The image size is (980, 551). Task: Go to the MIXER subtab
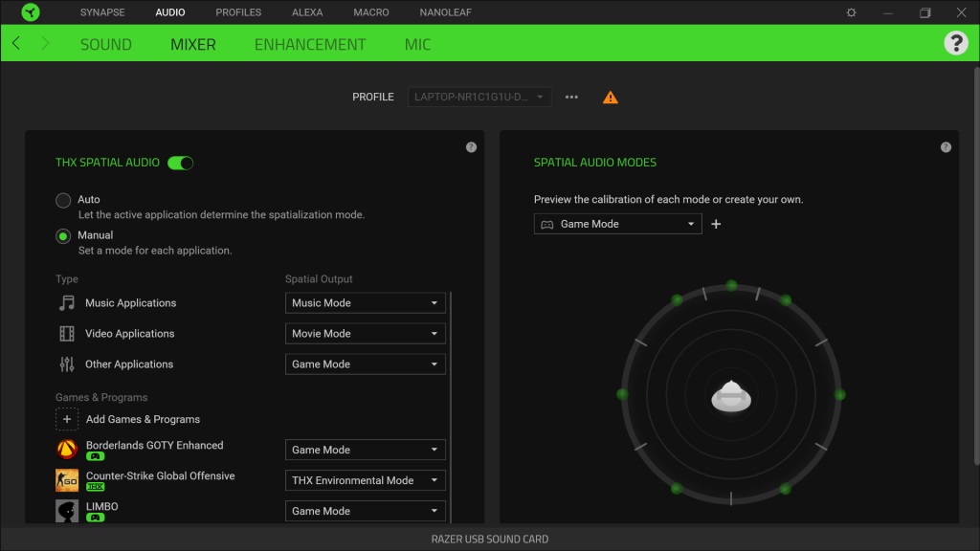pos(193,44)
